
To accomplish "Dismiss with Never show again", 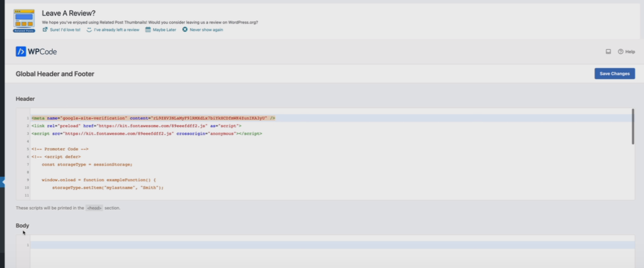I will click(206, 30).
